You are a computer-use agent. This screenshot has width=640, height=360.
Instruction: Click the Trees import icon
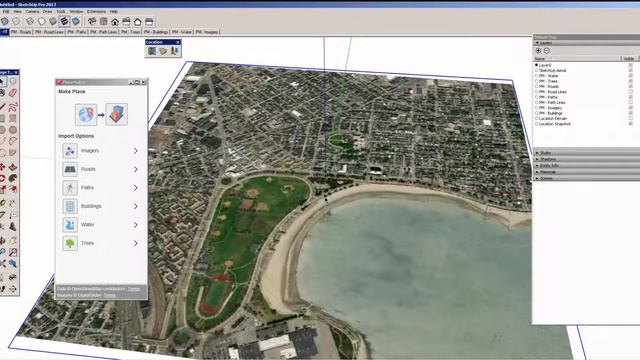[x=70, y=243]
